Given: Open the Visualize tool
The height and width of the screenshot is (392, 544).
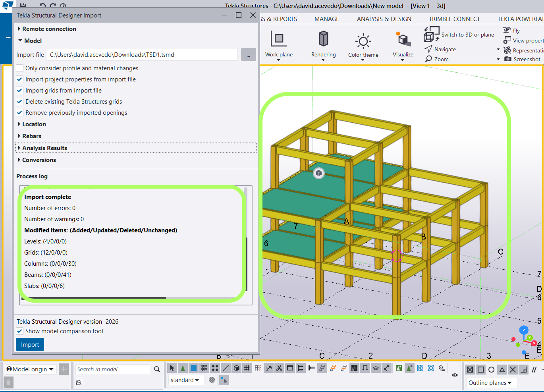Looking at the screenshot, I should (403, 45).
